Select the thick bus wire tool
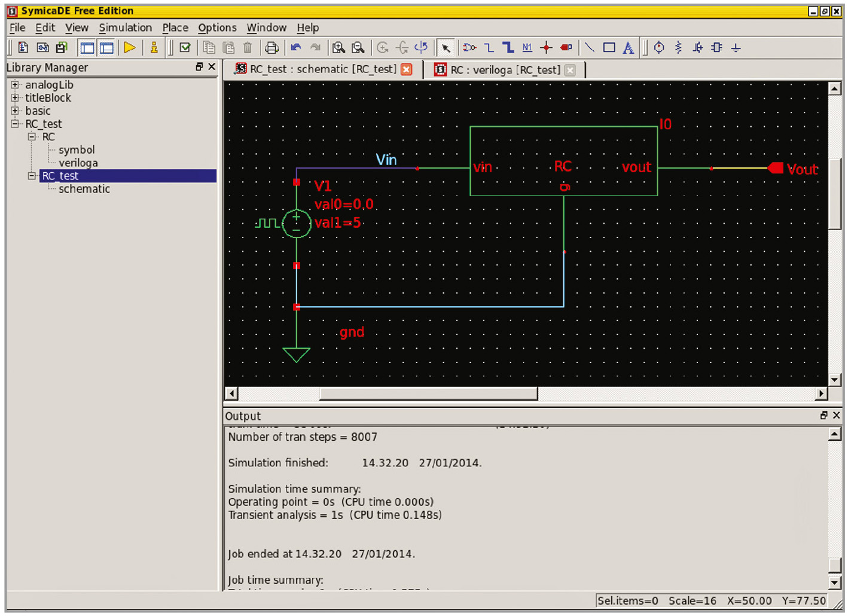Viewport: 848px width, 616px height. [x=508, y=47]
